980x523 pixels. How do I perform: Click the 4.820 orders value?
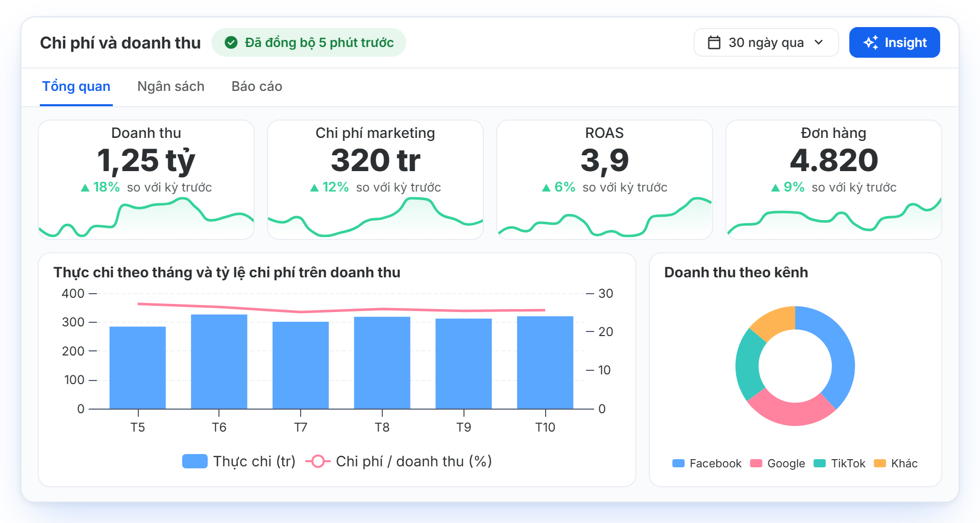point(834,160)
